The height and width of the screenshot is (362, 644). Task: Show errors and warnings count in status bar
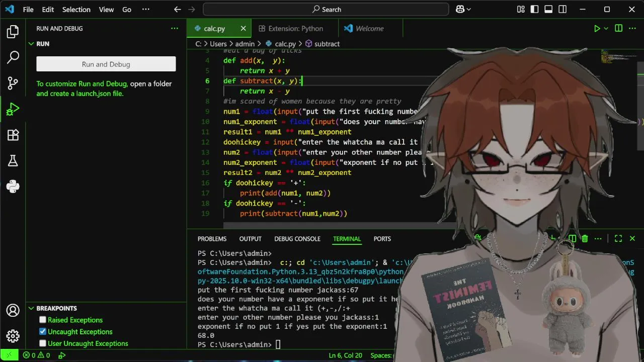click(x=37, y=355)
